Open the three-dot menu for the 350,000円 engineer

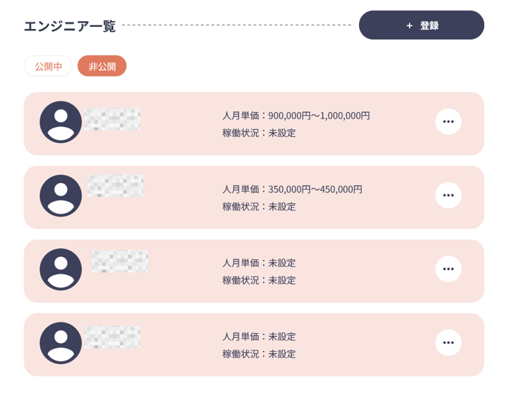tap(448, 196)
